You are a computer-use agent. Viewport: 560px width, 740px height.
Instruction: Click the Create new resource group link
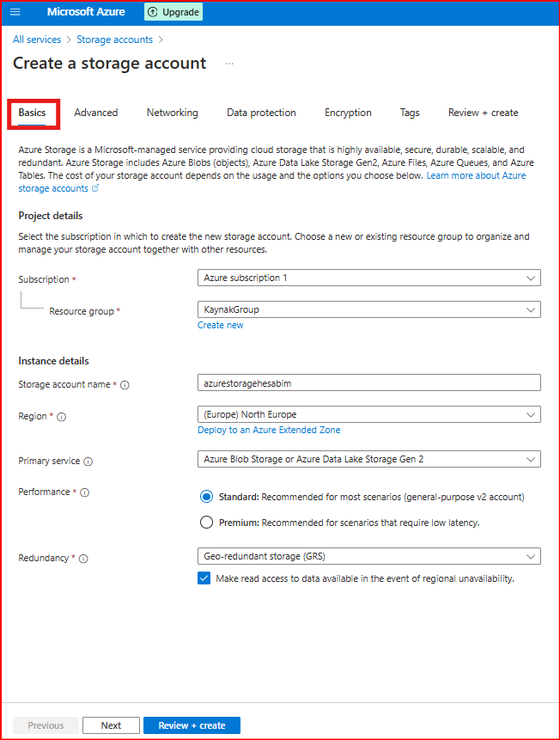tap(221, 325)
